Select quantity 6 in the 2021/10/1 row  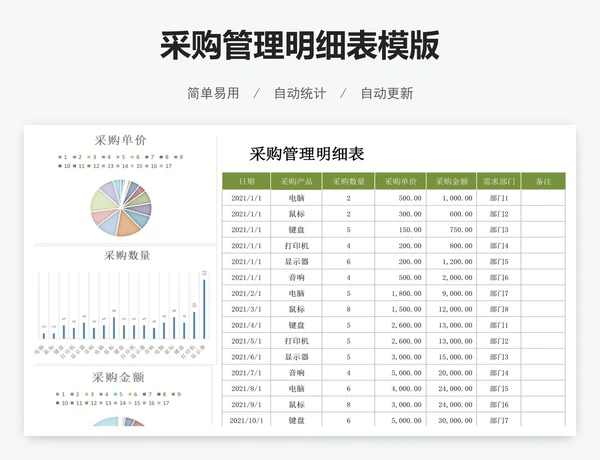[349, 421]
